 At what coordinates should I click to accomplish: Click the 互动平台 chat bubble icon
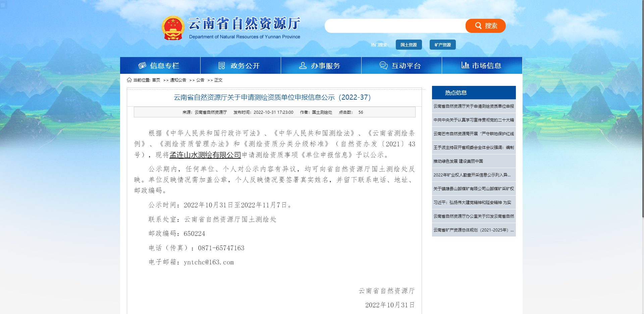point(383,65)
